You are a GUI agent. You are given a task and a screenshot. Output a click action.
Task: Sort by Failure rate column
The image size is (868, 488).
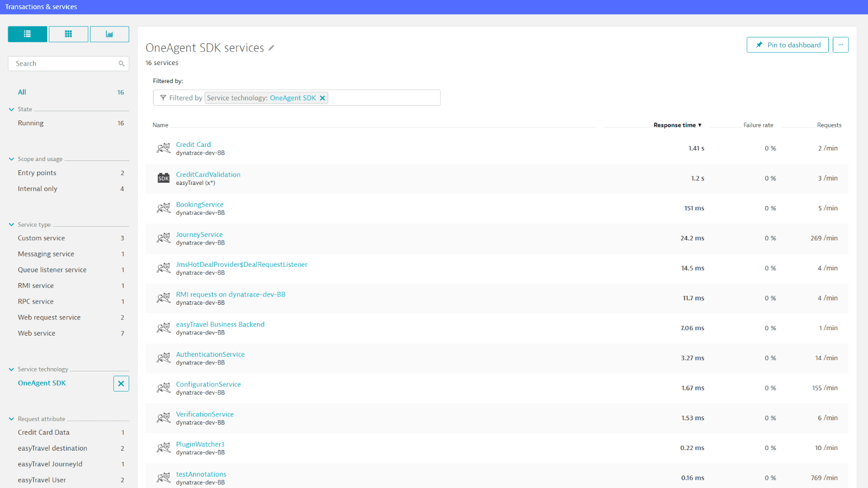pyautogui.click(x=758, y=125)
